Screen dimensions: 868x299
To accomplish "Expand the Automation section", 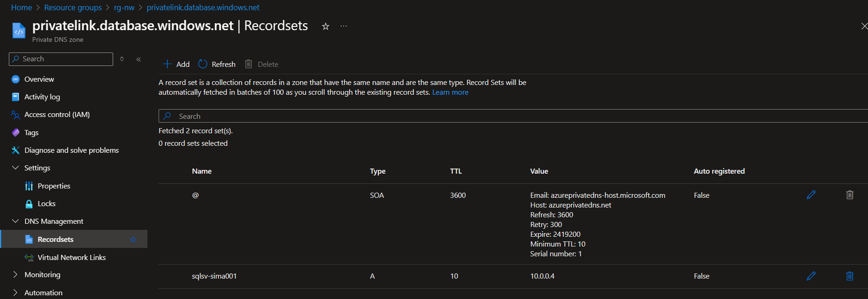I will coord(15,292).
